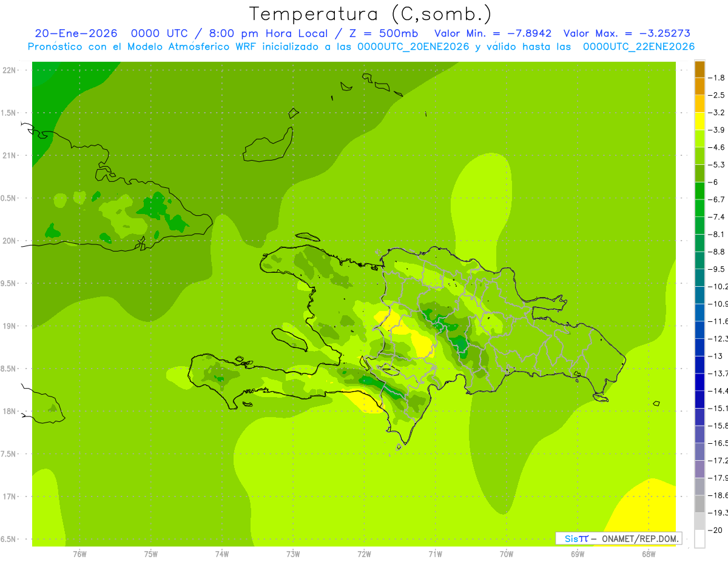The height and width of the screenshot is (562, 728).
Task: Pick the color swatch between -1.8 and -2.5
Action: pos(699,86)
